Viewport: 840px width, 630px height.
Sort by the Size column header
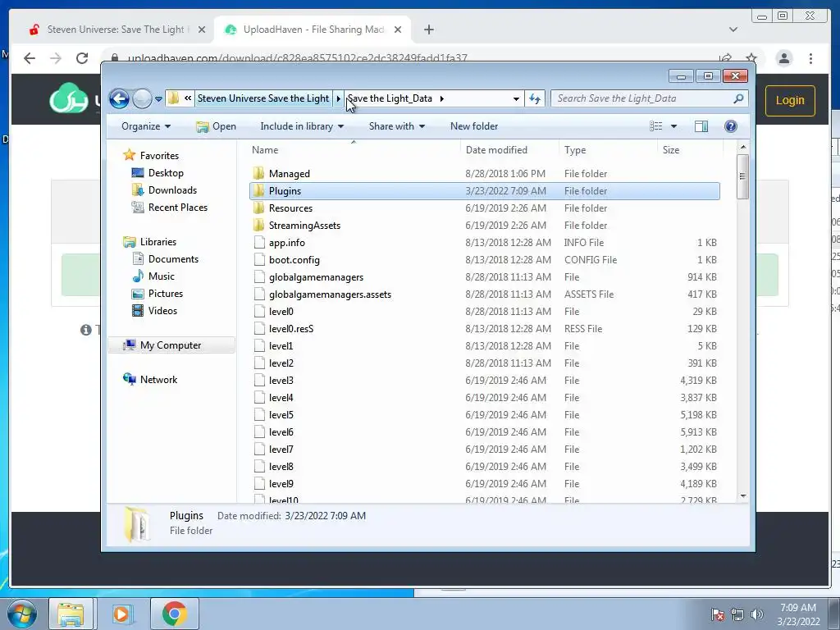point(690,150)
